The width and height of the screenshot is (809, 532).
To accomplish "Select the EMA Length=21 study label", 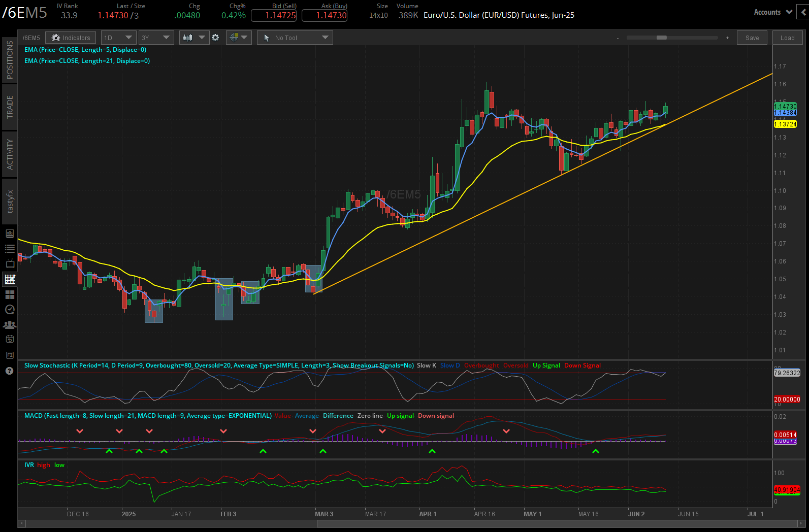I will point(87,61).
